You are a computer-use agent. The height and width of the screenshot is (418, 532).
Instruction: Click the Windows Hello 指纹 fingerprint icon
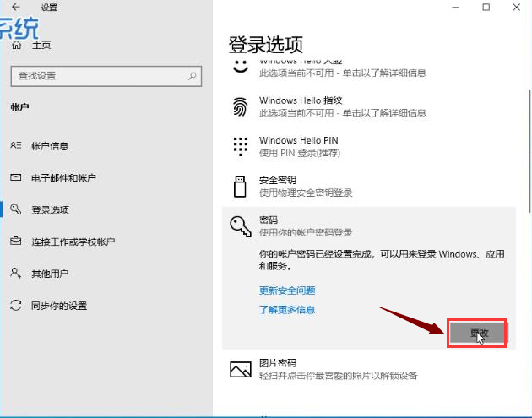[241, 106]
